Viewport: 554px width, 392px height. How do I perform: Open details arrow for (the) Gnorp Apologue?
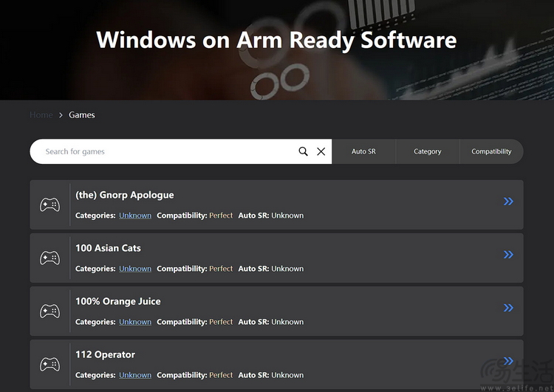point(508,202)
